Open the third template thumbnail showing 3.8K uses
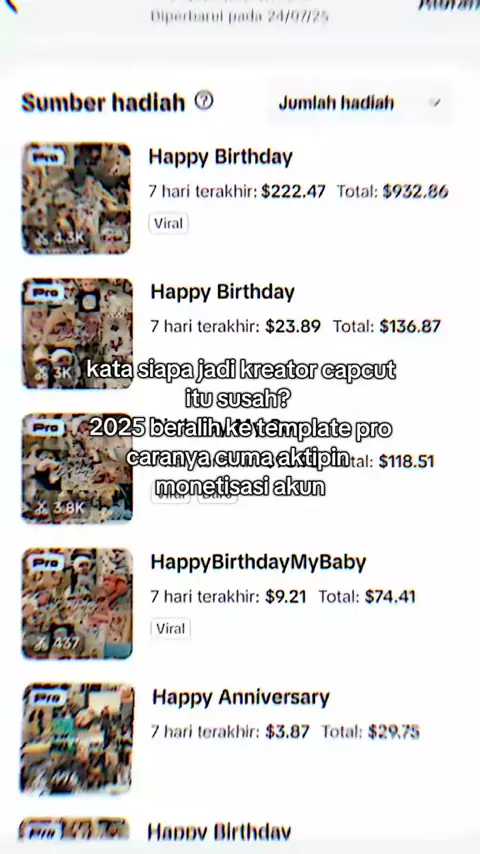480x854 pixels. [x=77, y=468]
